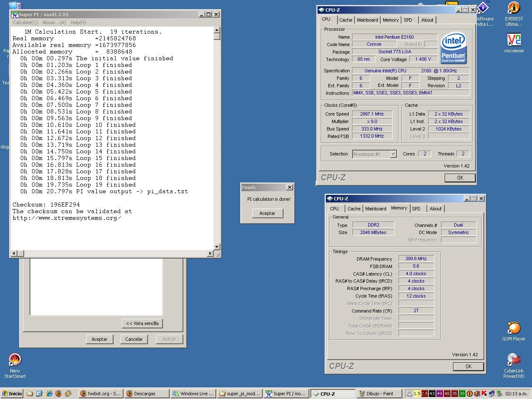This screenshot has width=532, height=399.
Task: Click the FSB:DRAM value 5:6
Action: 416,266
